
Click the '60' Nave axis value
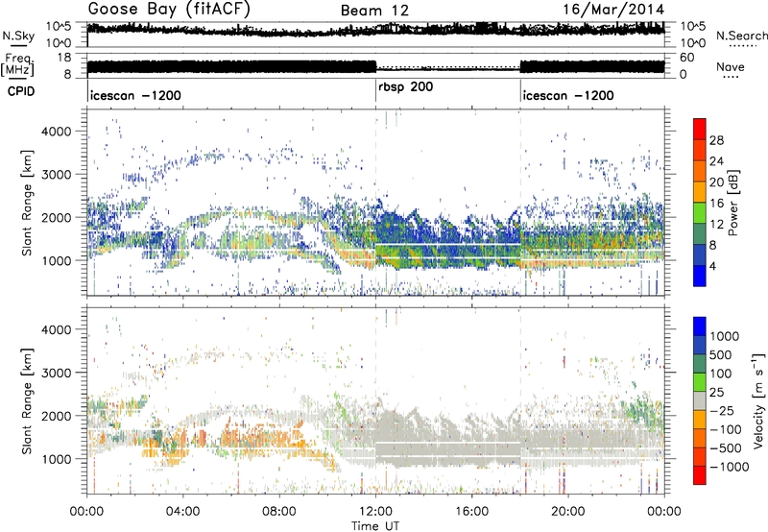687,58
